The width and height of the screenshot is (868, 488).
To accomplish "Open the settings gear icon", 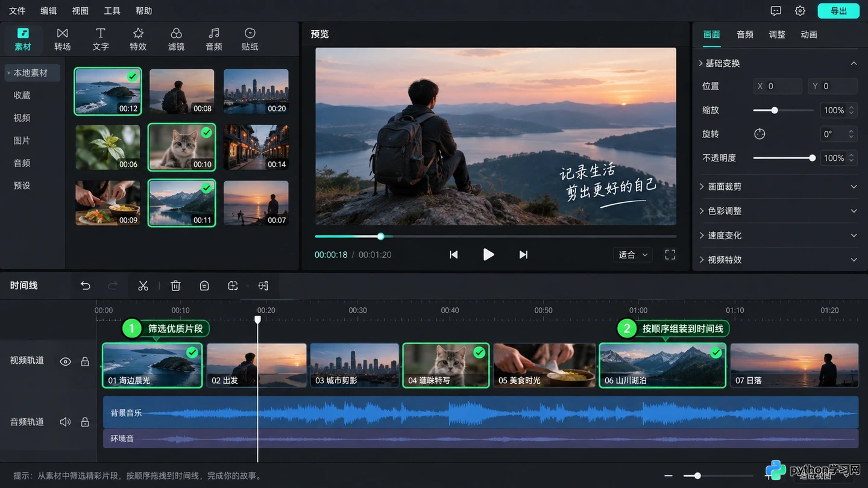I will click(x=800, y=11).
